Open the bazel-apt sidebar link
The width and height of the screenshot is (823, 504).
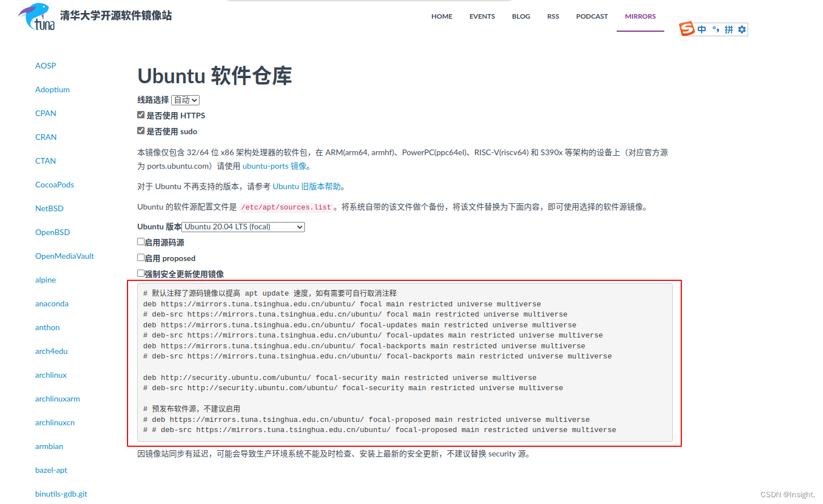51,470
